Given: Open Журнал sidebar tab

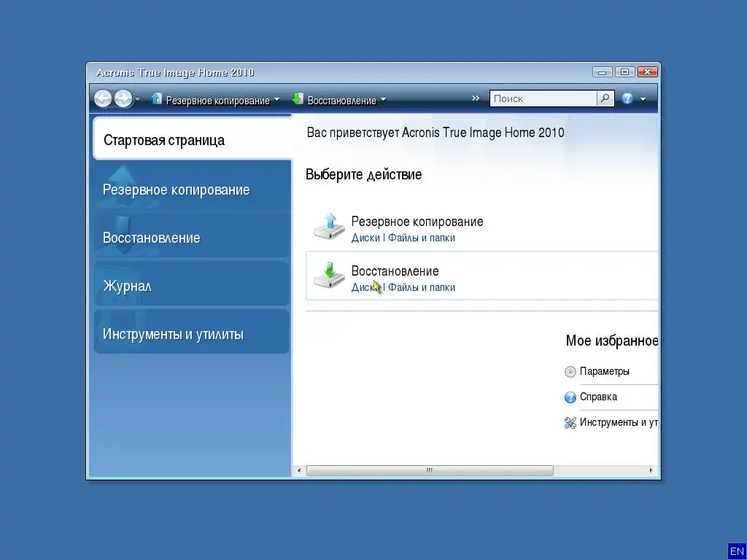Looking at the screenshot, I should [192, 284].
